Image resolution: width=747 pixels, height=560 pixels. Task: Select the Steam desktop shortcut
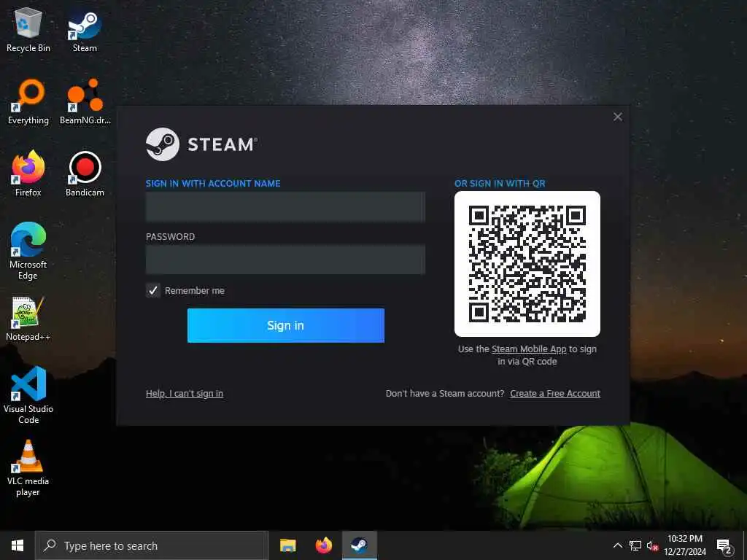[x=85, y=29]
